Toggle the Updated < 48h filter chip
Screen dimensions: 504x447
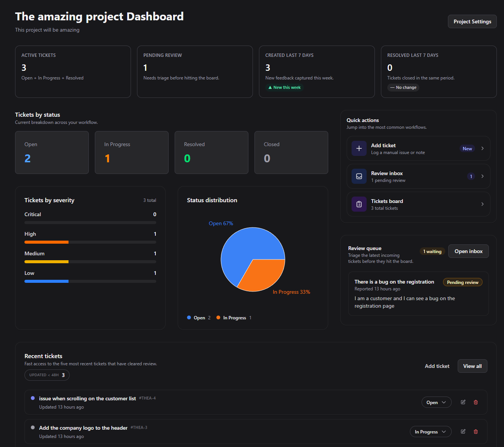pyautogui.click(x=47, y=375)
